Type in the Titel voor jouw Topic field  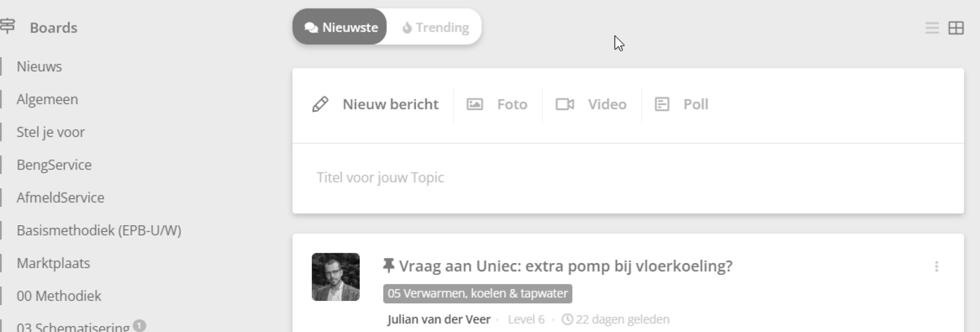(x=628, y=178)
